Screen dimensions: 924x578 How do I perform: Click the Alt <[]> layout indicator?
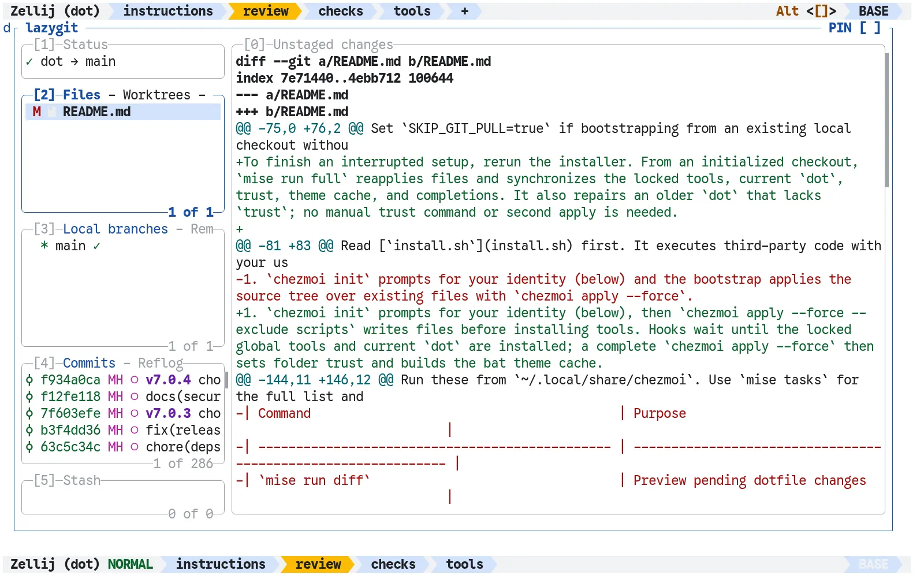[806, 11]
